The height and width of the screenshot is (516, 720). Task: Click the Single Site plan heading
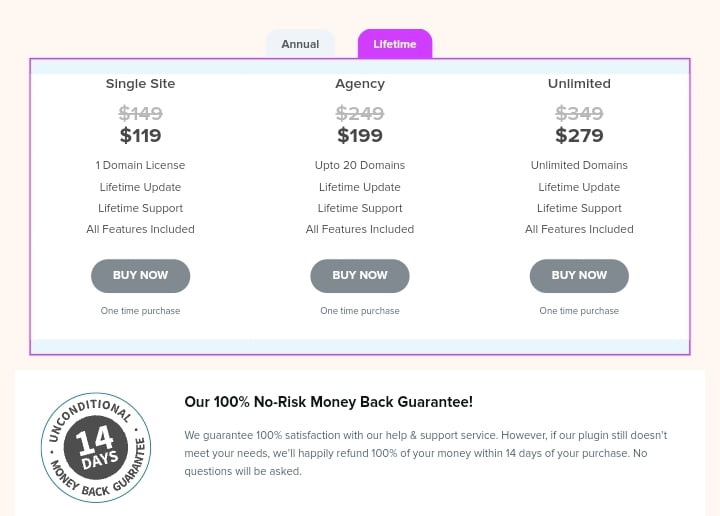pyautogui.click(x=141, y=84)
